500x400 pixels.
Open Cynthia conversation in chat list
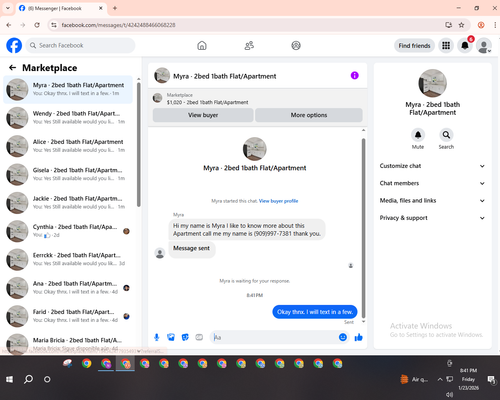click(68, 231)
